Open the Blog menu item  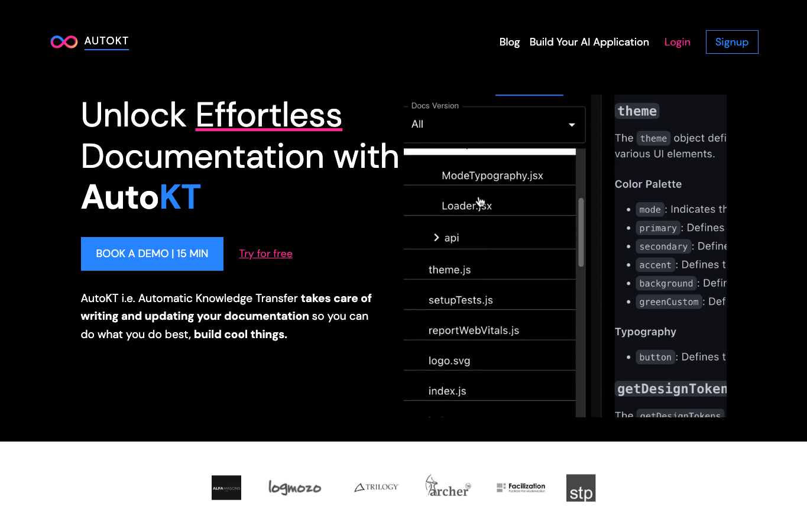tap(509, 42)
